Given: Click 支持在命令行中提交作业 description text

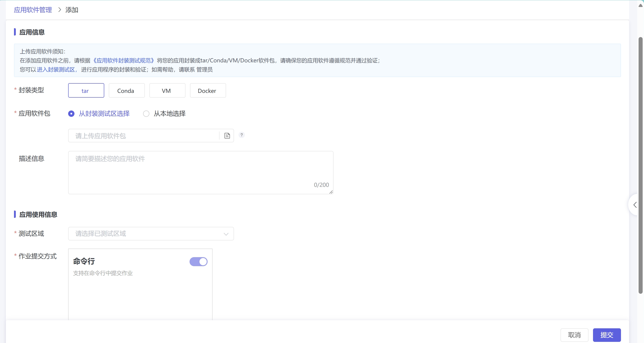Looking at the screenshot, I should 103,273.
